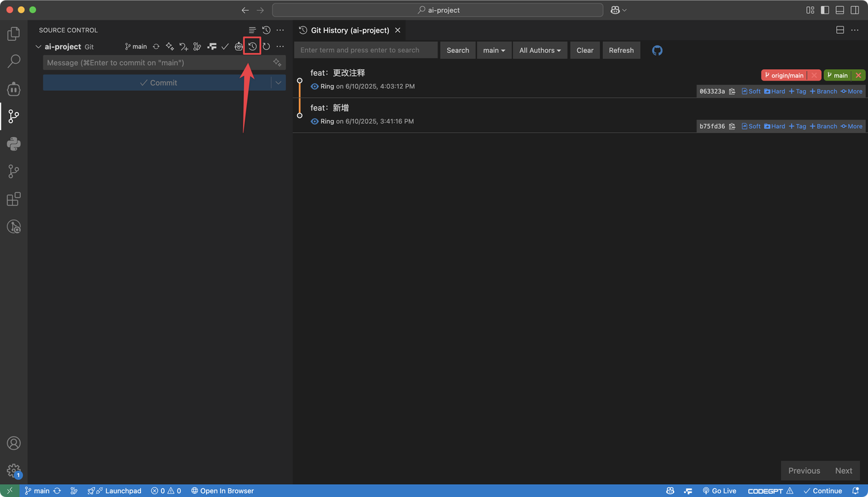Open the Python extension view in activity bar

pos(14,144)
